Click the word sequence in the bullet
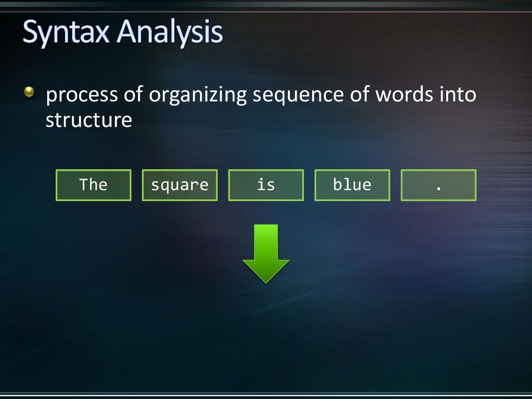This screenshot has width=532, height=399. (298, 96)
